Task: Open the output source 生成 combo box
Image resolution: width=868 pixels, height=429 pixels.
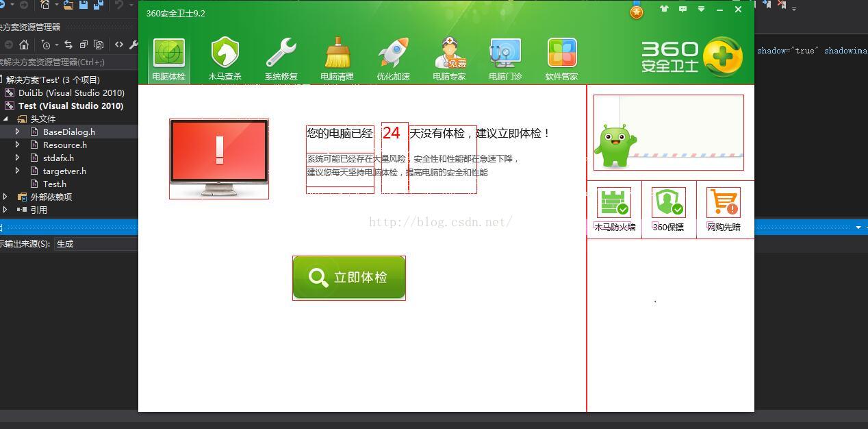Action: point(96,243)
